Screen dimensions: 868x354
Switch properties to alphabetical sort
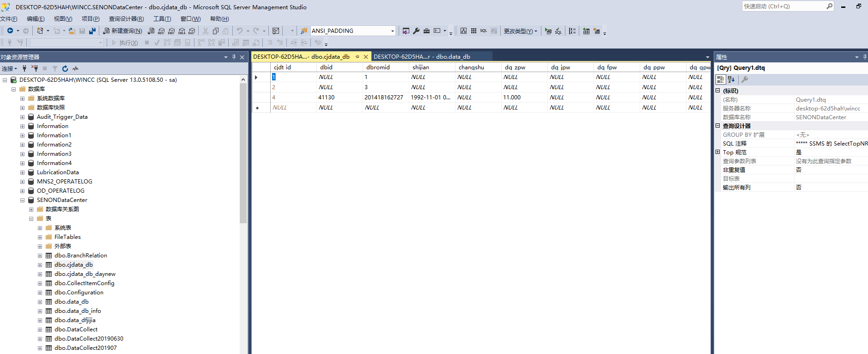731,79
